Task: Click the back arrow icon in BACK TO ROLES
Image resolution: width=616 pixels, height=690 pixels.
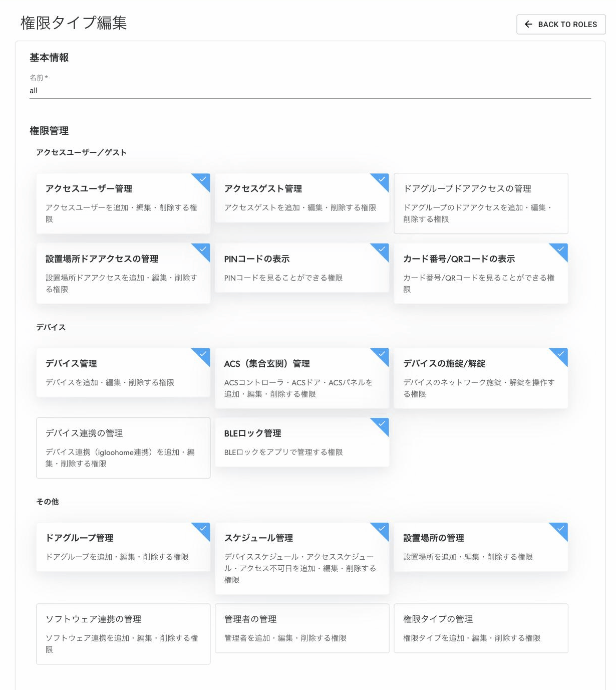Action: (x=528, y=24)
